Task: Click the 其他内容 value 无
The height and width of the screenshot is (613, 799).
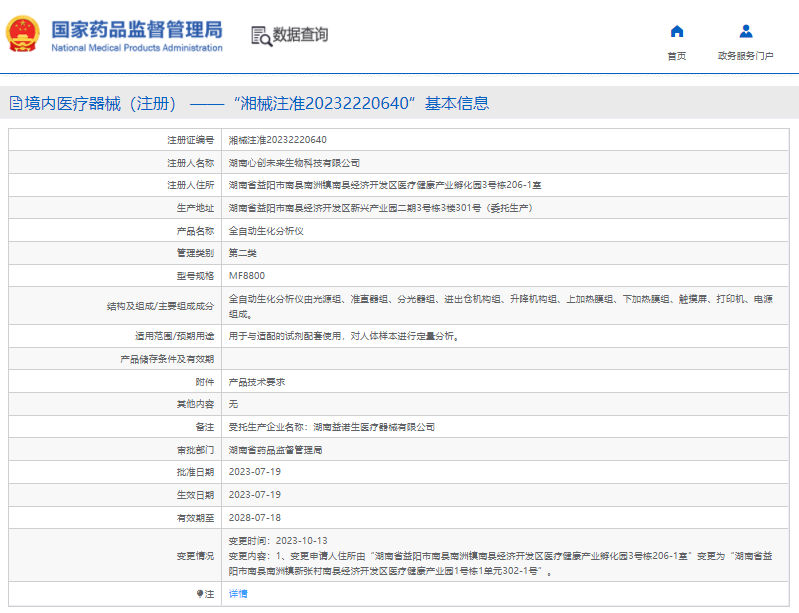Action: tap(233, 404)
